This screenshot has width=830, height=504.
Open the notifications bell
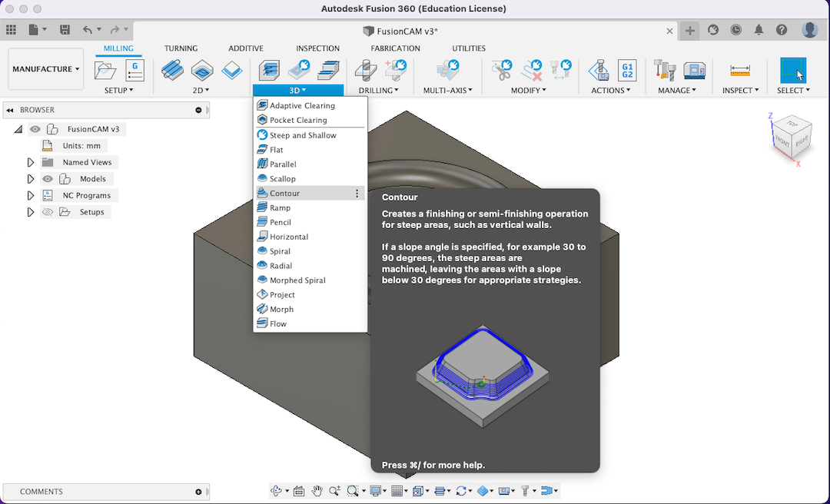759,30
